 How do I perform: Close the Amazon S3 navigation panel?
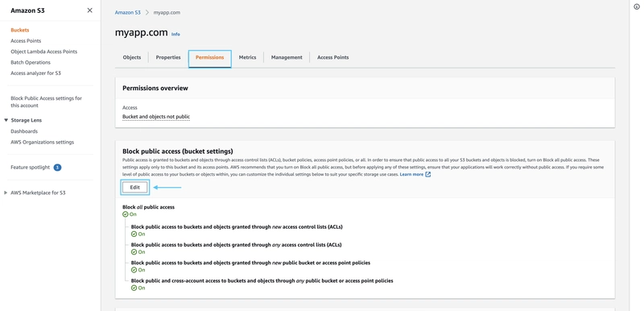click(x=89, y=10)
